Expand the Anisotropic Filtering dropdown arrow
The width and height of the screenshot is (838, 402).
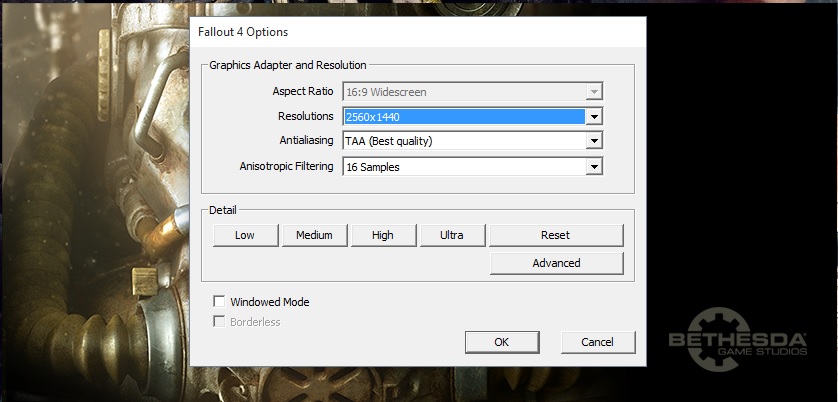[x=594, y=167]
